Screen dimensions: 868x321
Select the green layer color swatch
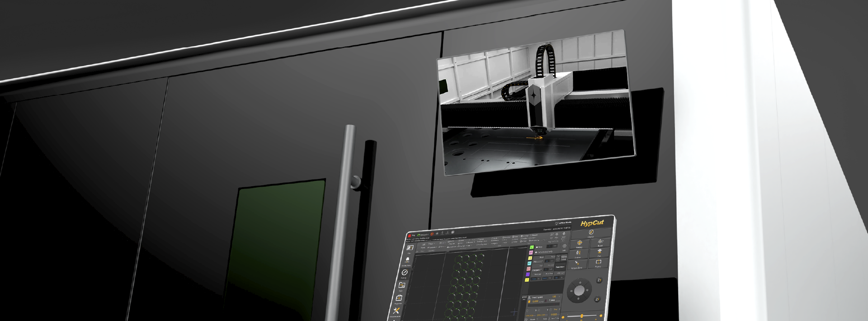(532, 247)
